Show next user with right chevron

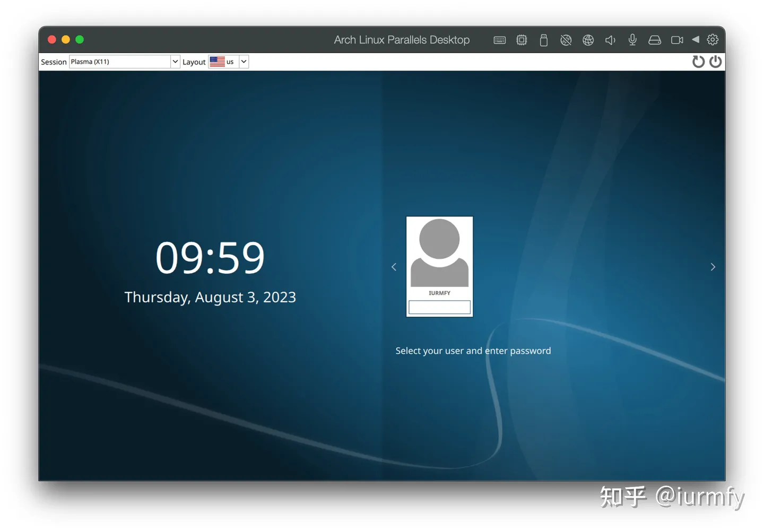click(x=713, y=267)
